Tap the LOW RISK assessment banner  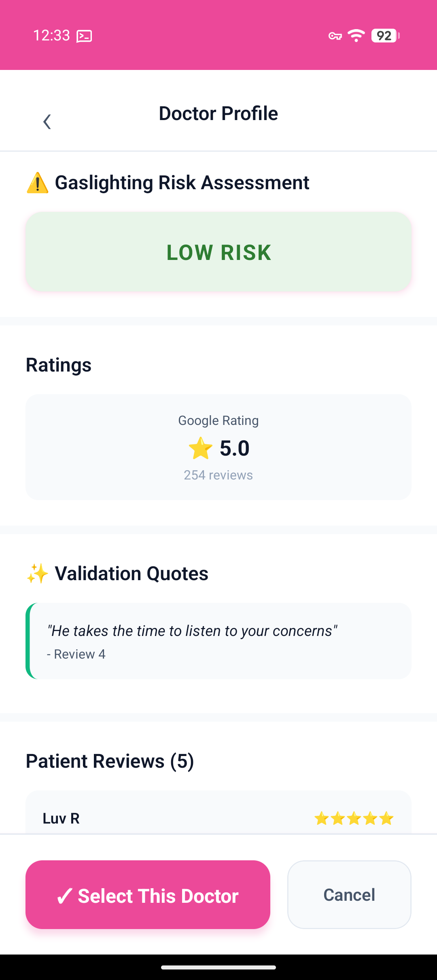click(x=218, y=252)
